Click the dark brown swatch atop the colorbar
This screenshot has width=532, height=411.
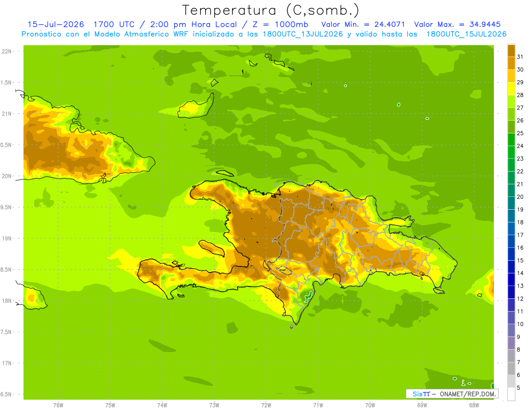pos(511,51)
